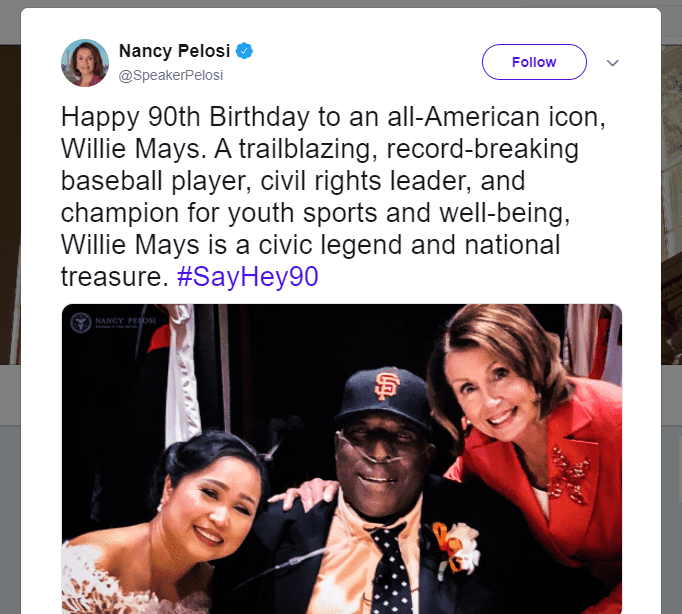Click the blue verified badge
Image resolution: width=682 pixels, height=614 pixels.
point(244,51)
